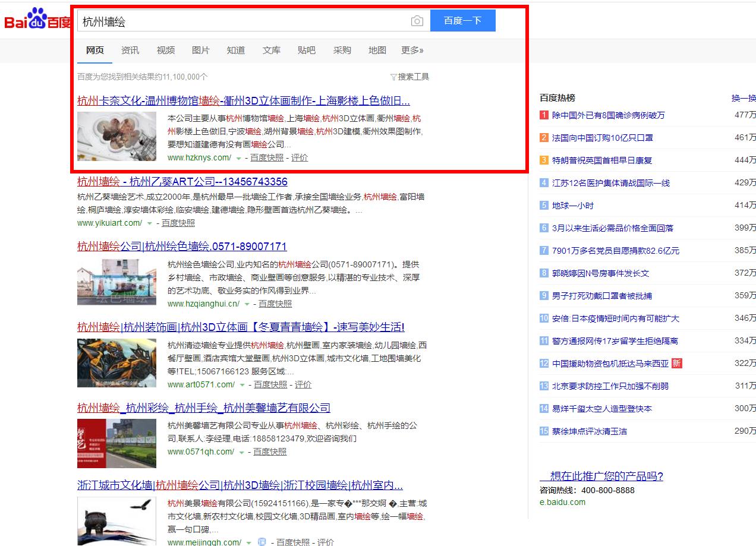Open hot item 北京要求防控工作只加强不削弱

pos(610,386)
